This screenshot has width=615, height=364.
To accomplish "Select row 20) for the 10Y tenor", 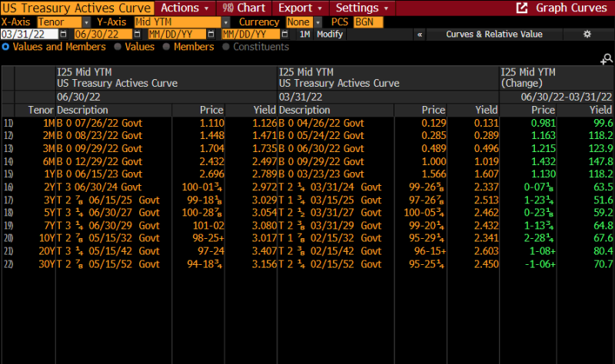I will pos(307,238).
